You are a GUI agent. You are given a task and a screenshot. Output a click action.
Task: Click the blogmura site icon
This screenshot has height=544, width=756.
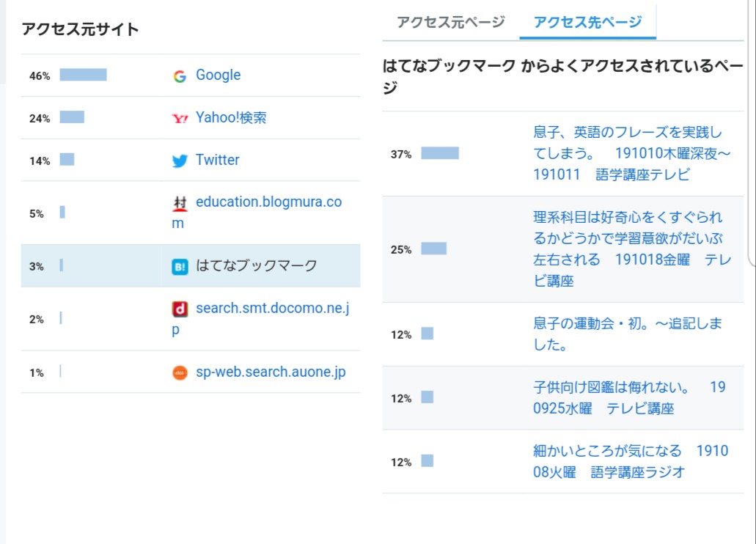coord(180,204)
